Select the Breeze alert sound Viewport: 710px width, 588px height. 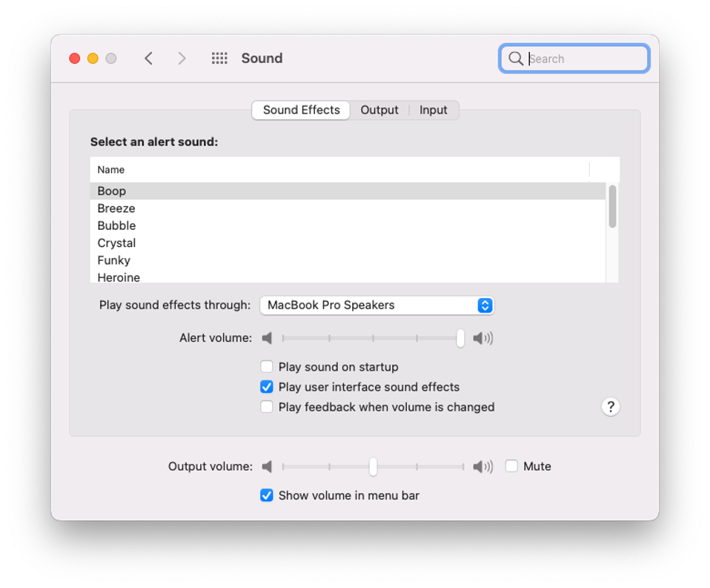pos(116,208)
